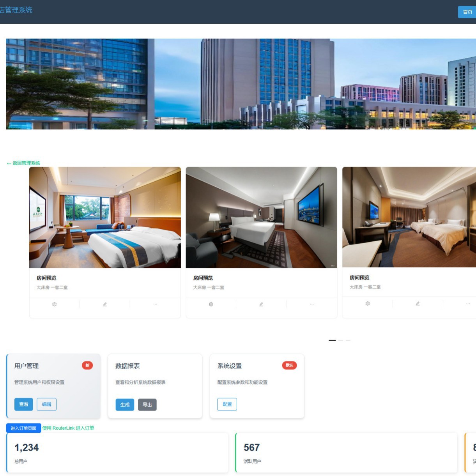Open the ellipsis more-options icon on the first card
The width and height of the screenshot is (476, 476).
click(155, 304)
